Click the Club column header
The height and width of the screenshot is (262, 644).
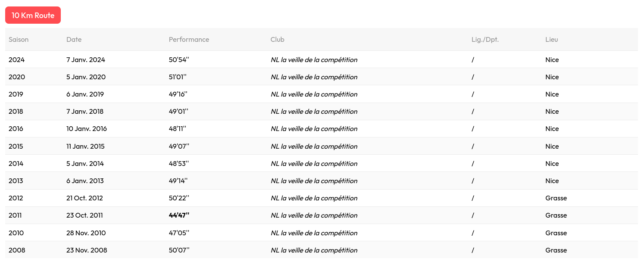click(277, 40)
